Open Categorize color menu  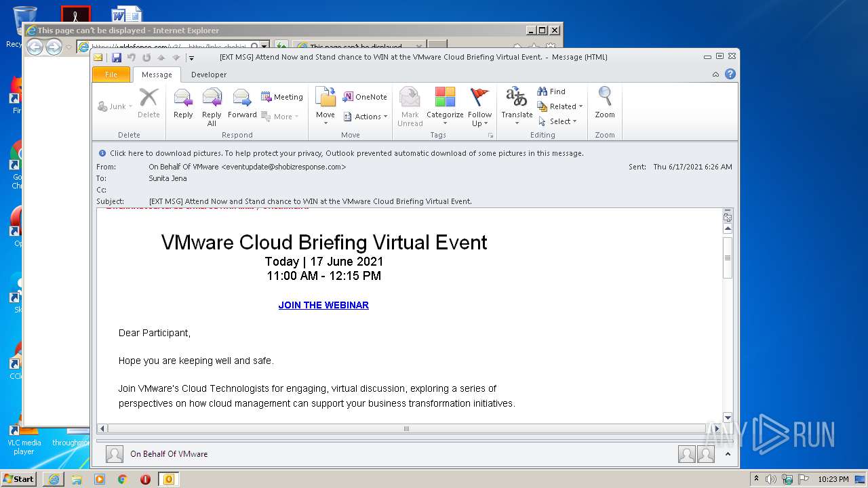tap(445, 106)
